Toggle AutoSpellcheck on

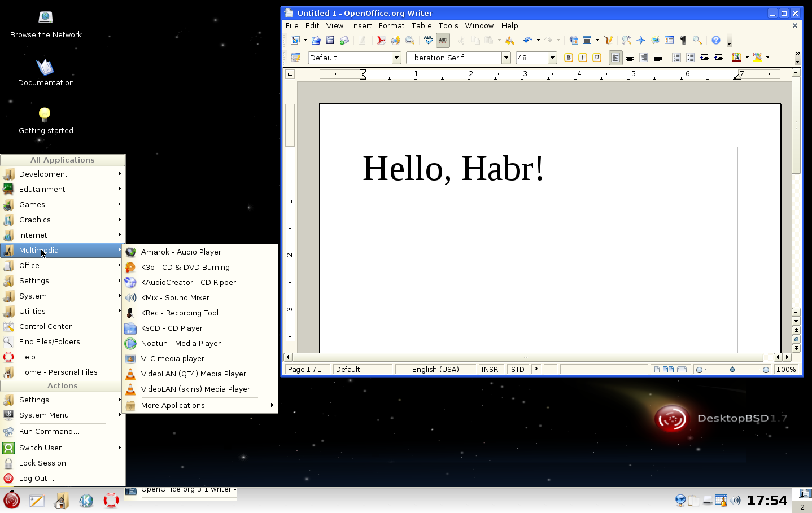click(x=443, y=40)
